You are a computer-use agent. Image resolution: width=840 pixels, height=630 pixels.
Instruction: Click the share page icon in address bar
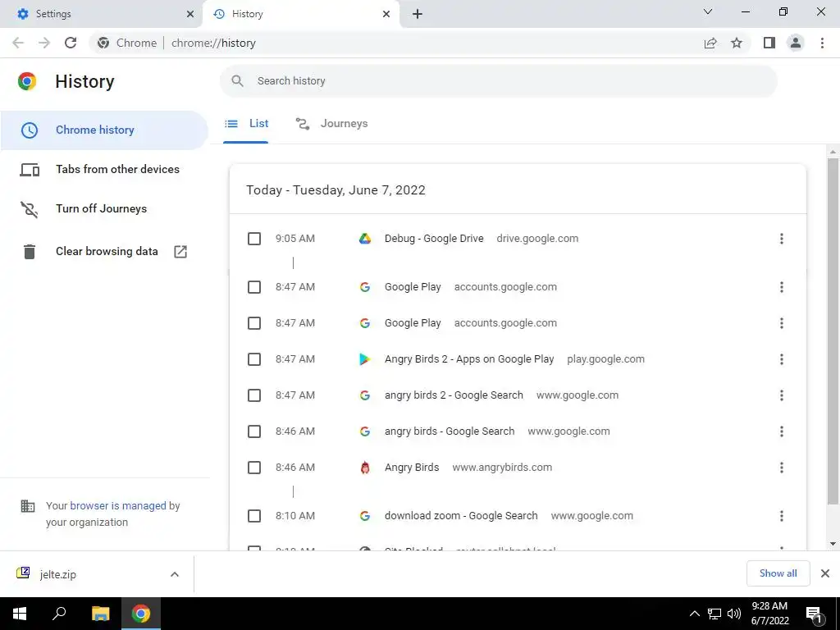point(710,43)
